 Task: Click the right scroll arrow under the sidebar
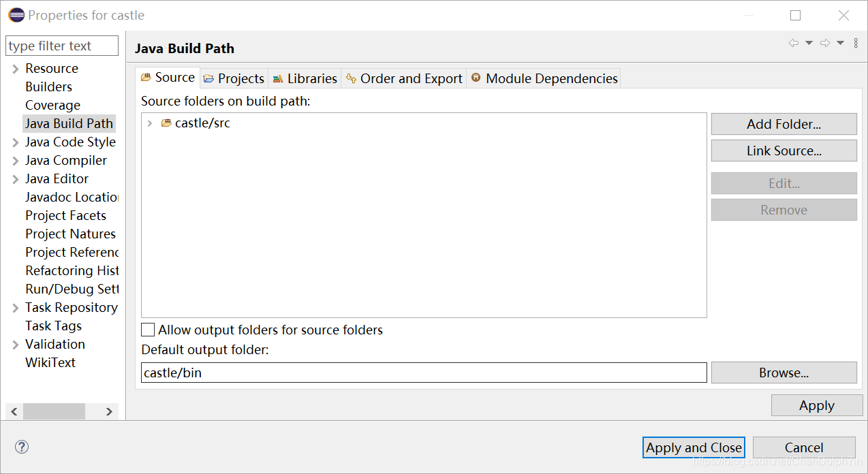pos(109,411)
